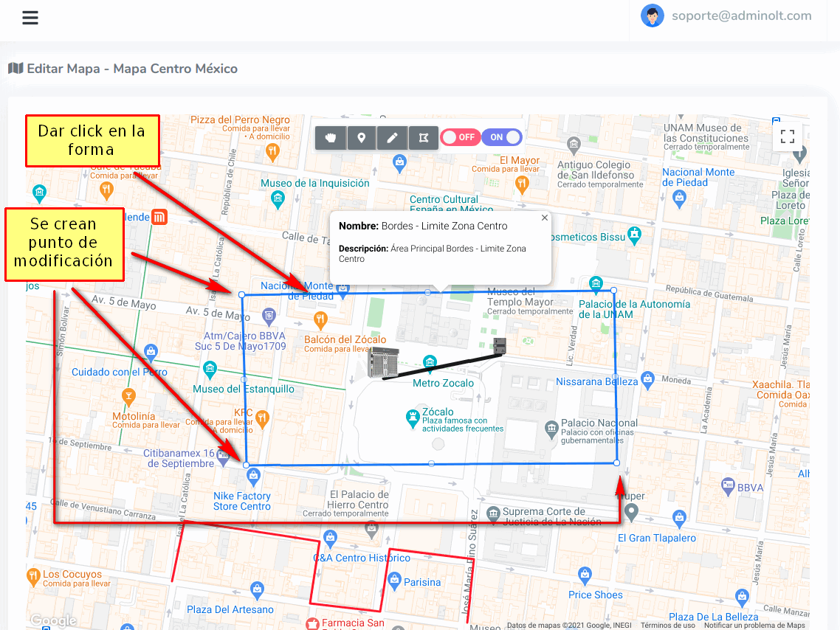The height and width of the screenshot is (630, 840).
Task: Open the soporte@adminolt.com user menu
Action: click(741, 15)
